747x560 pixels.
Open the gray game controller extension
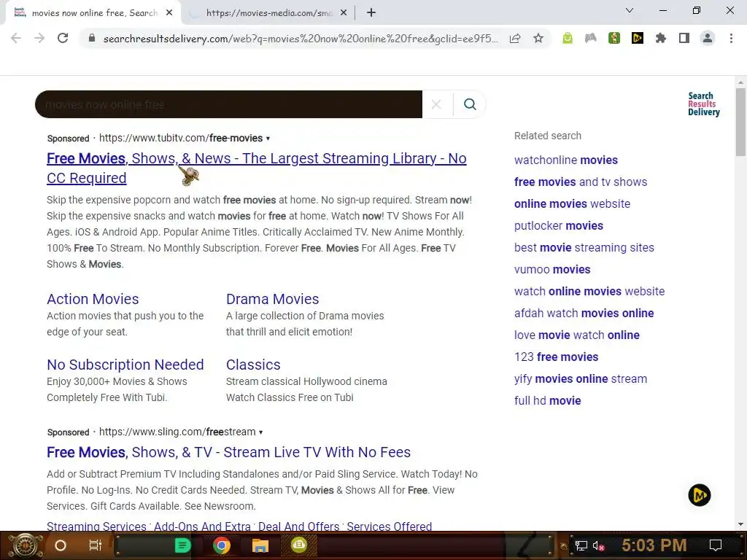pos(591,38)
